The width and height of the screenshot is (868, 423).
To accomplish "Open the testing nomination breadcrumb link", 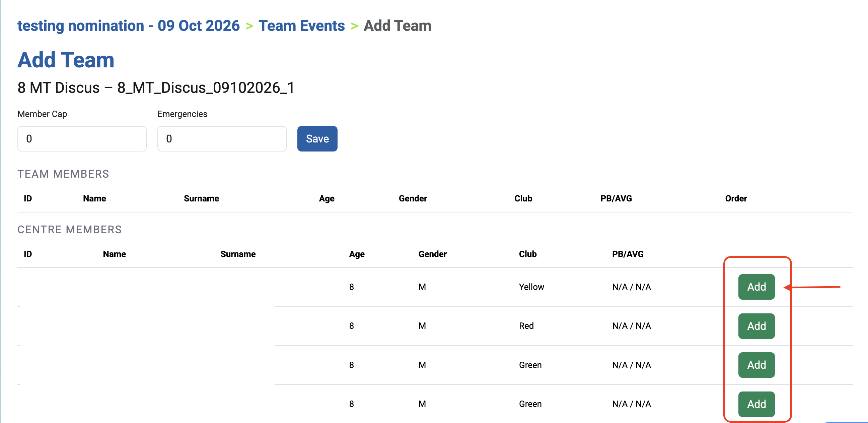I will tap(128, 25).
